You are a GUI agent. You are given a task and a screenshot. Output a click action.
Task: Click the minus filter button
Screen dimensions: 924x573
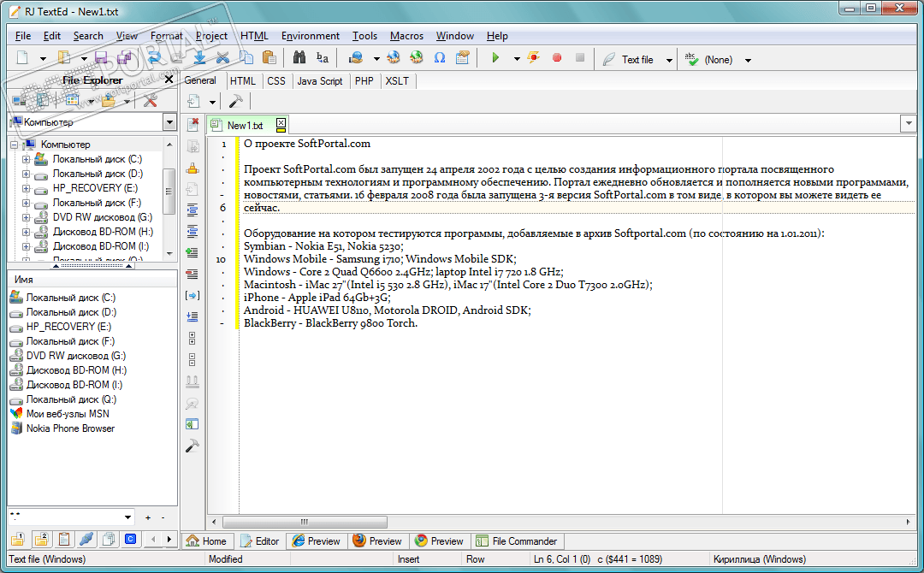click(163, 517)
